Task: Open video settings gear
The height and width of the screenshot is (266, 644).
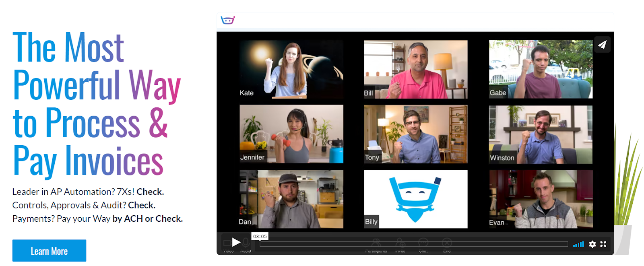Action: click(592, 244)
